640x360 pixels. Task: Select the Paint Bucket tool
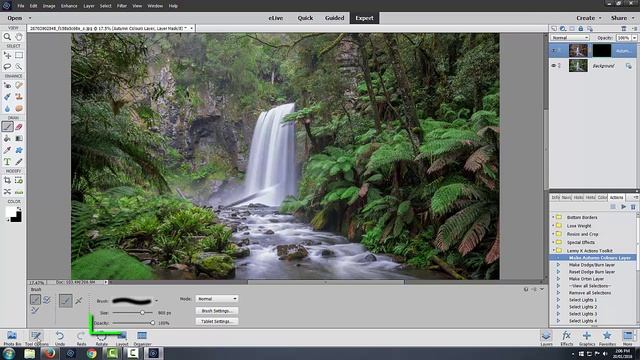(7, 138)
